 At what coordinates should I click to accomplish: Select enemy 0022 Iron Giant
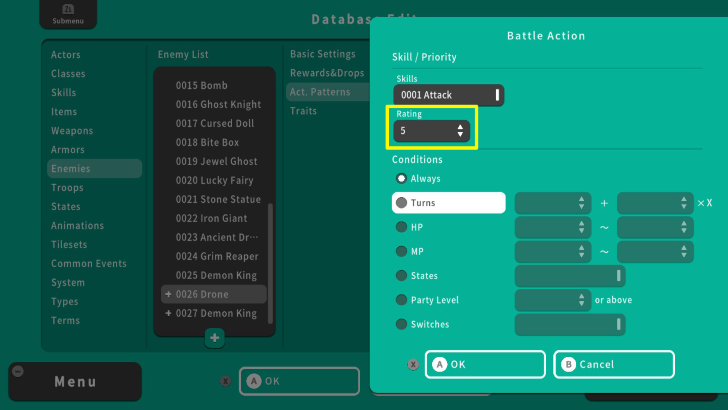pos(211,219)
